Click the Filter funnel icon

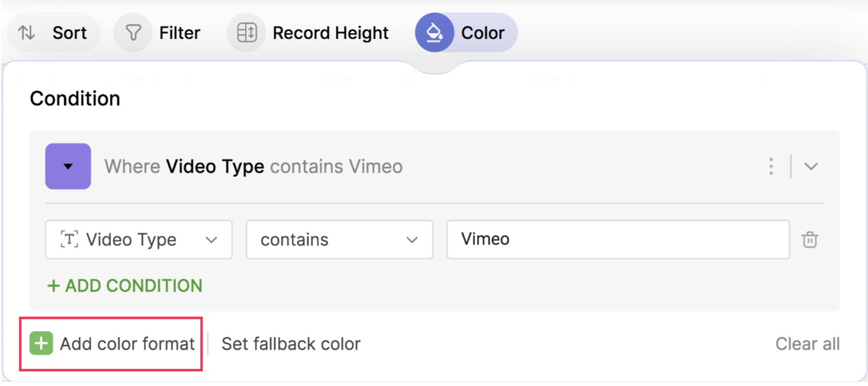pyautogui.click(x=133, y=33)
